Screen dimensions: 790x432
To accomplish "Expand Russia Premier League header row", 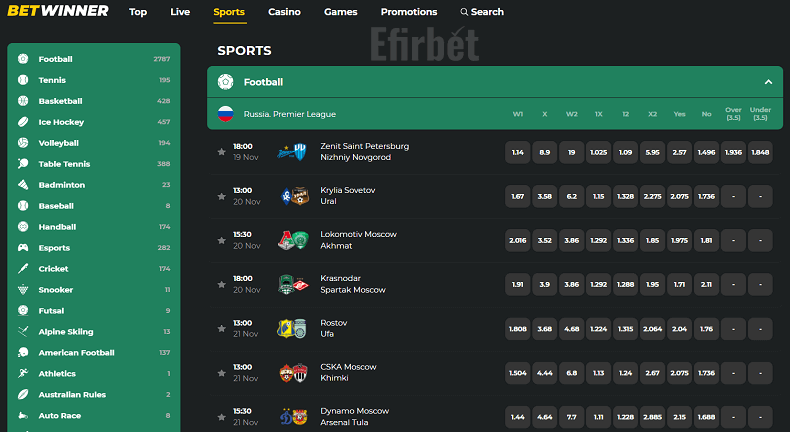I will tap(495, 114).
